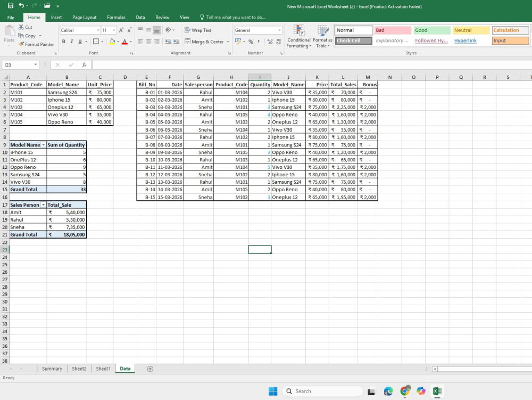Image resolution: width=532 pixels, height=400 pixels.
Task: Click the Undo arrow icon
Action: click(x=21, y=5)
